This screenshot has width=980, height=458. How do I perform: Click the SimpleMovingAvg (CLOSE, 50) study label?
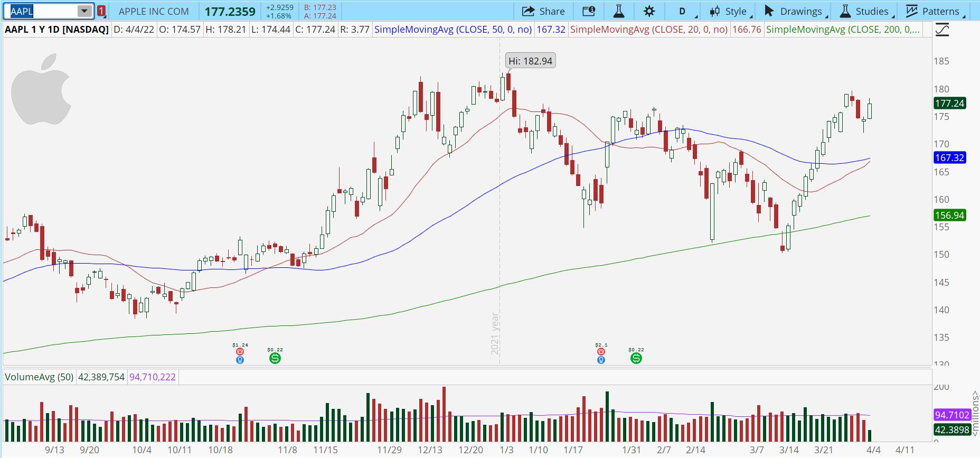point(453,30)
